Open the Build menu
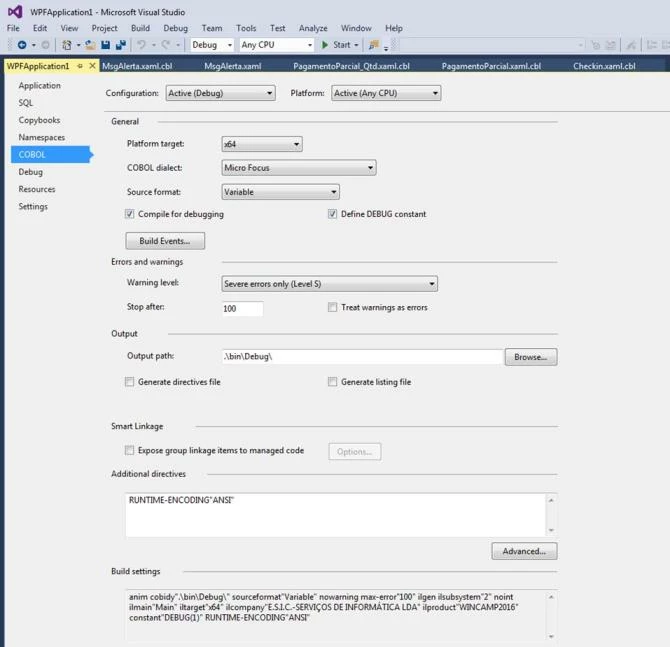This screenshot has width=670, height=647. pos(141,28)
